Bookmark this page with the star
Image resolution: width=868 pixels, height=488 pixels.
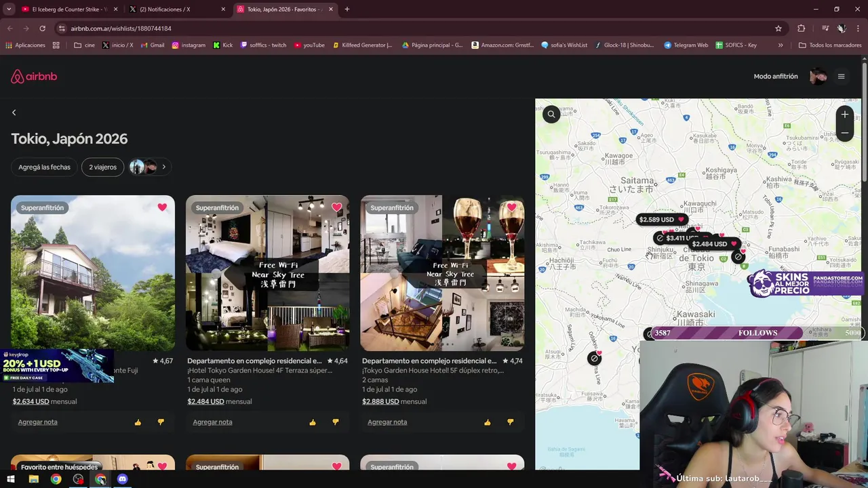tap(778, 28)
